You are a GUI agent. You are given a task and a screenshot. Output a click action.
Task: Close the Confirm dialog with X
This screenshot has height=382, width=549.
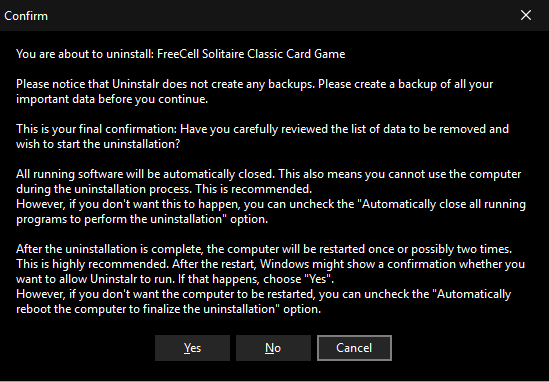(x=526, y=15)
